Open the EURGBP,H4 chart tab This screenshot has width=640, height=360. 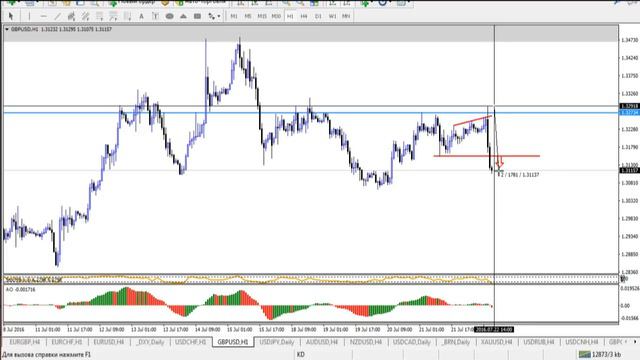coord(24,342)
